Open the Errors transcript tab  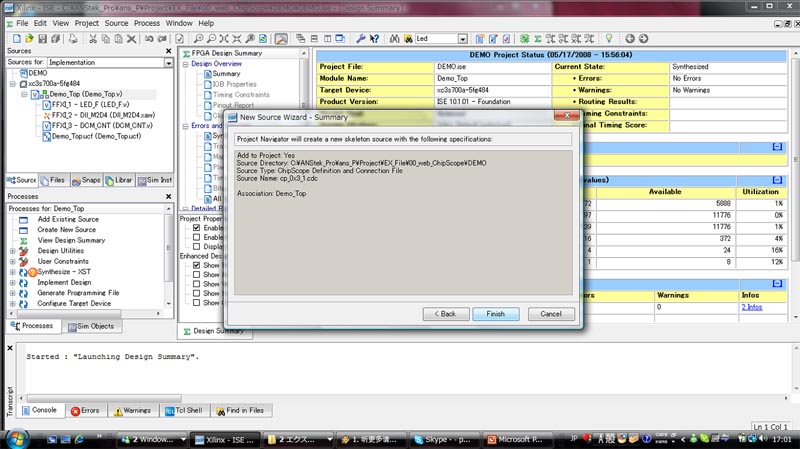[x=86, y=410]
